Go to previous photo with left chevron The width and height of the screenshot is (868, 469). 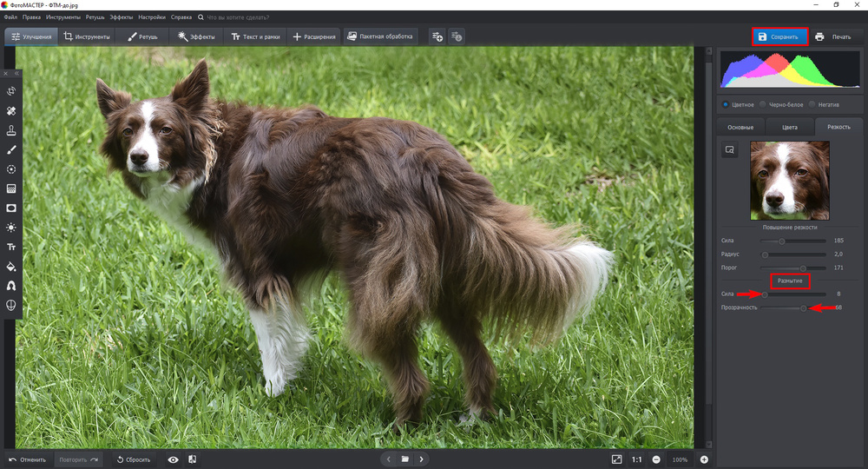(x=388, y=459)
